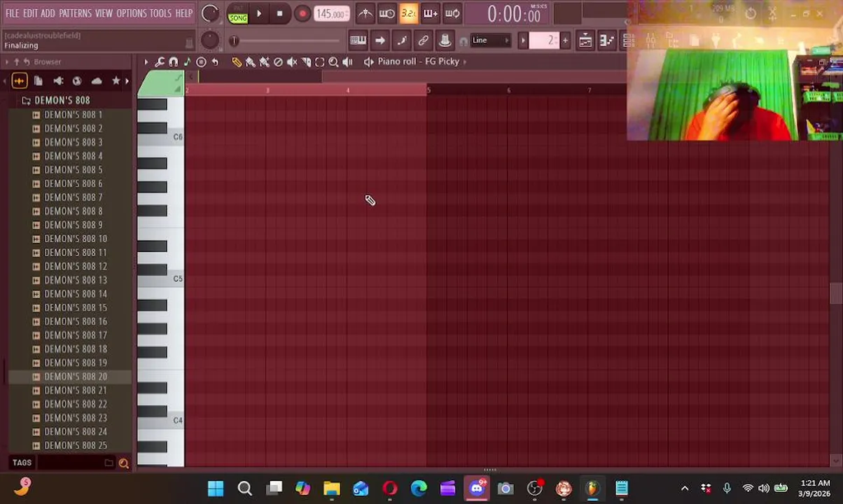Toggle the piano roll snap magnet icon
Viewport: 843px width, 504px height.
pos(174,62)
